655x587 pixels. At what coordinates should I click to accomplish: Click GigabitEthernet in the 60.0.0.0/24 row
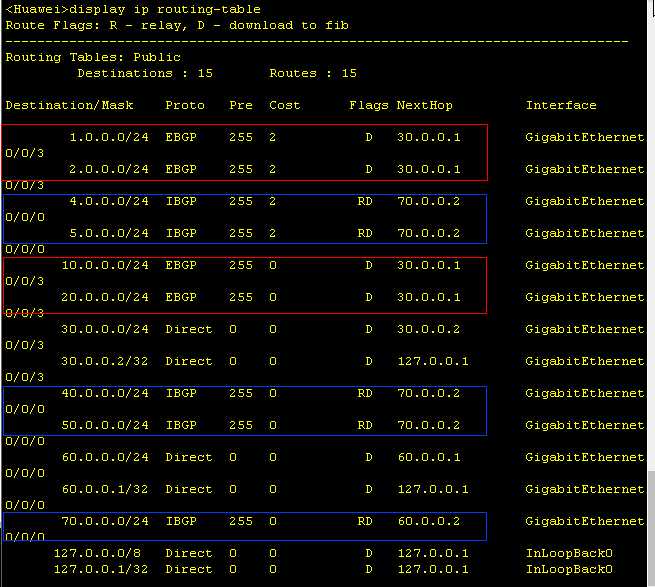click(585, 457)
